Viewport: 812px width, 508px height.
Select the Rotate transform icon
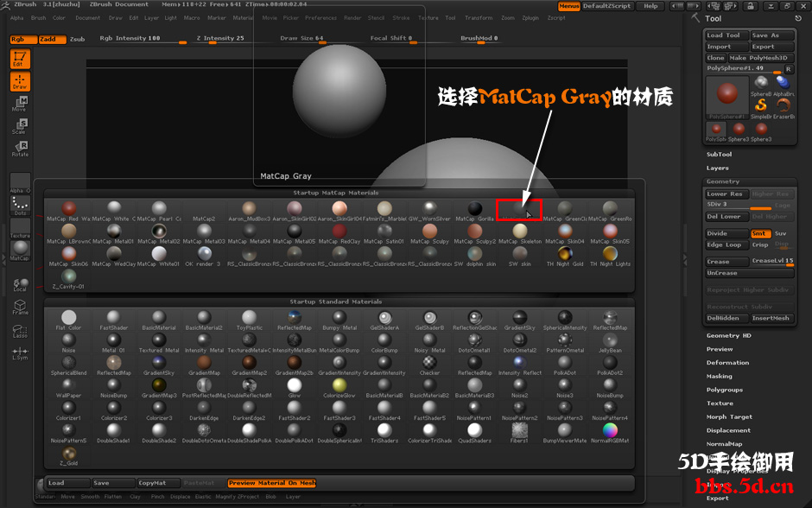pyautogui.click(x=20, y=149)
